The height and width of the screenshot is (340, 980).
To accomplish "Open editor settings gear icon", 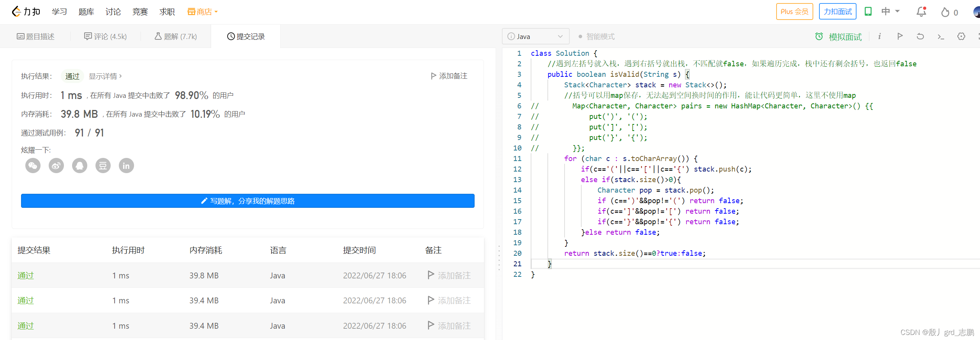I will click(x=961, y=36).
